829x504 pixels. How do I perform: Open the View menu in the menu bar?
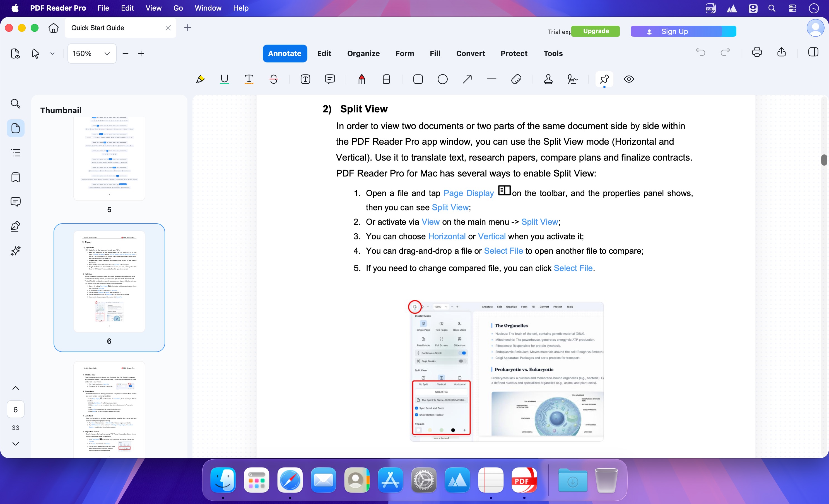[x=153, y=8]
